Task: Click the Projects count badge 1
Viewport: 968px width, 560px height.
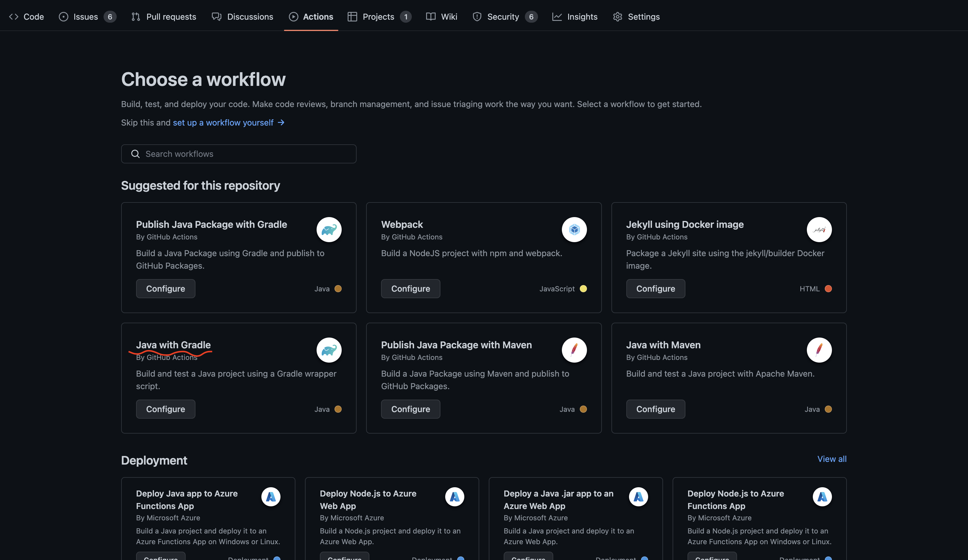Action: coord(406,16)
